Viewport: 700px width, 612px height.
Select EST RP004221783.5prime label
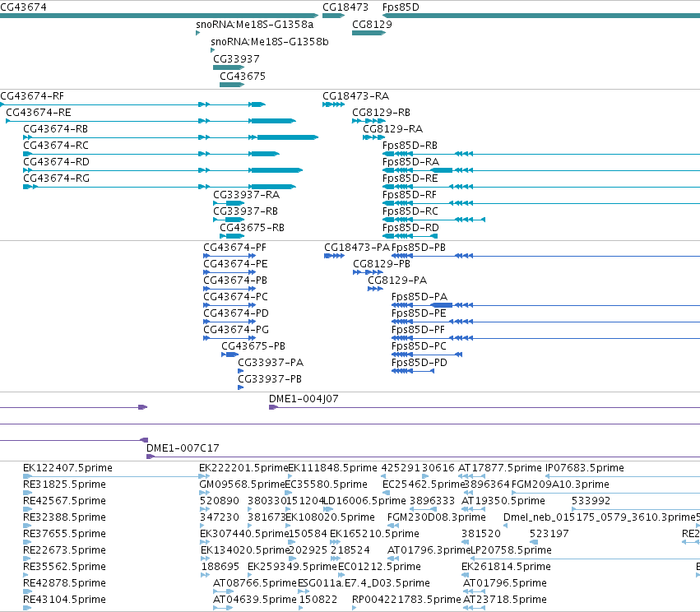pyautogui.click(x=406, y=600)
